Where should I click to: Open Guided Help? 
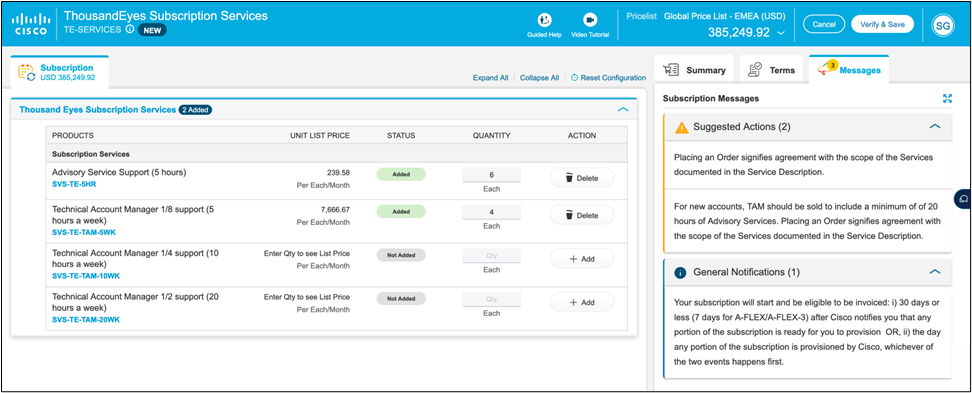(544, 25)
